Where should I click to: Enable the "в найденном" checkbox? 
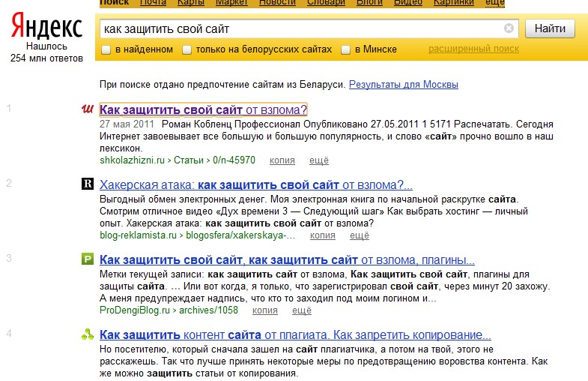[x=106, y=50]
